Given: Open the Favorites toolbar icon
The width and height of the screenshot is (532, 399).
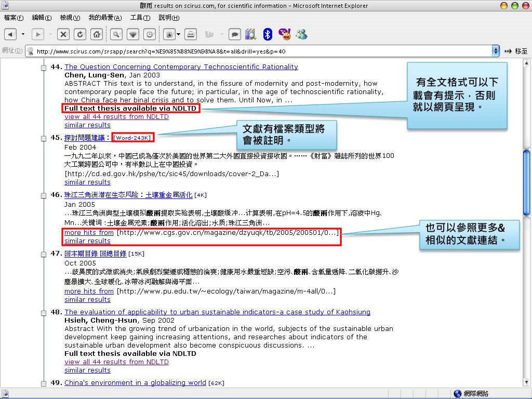Looking at the screenshot, I should [133, 34].
